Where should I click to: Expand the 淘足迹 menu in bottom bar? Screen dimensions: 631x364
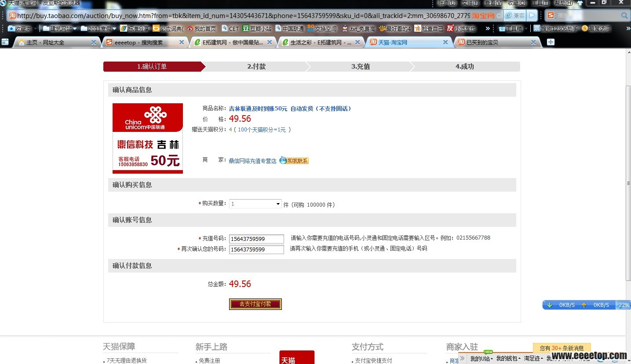click(533, 358)
